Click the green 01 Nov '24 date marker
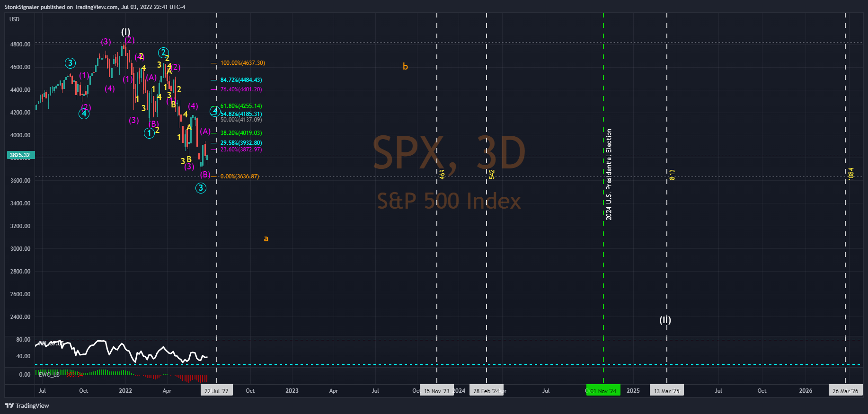Screen dimensions: 868x414 point(603,391)
